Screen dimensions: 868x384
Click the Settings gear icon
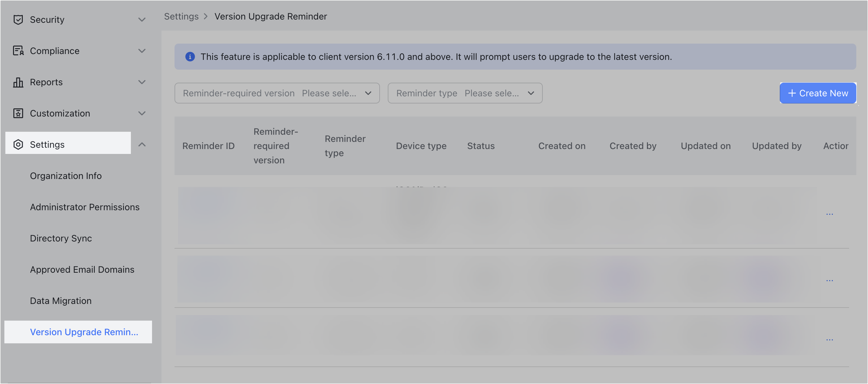(18, 144)
